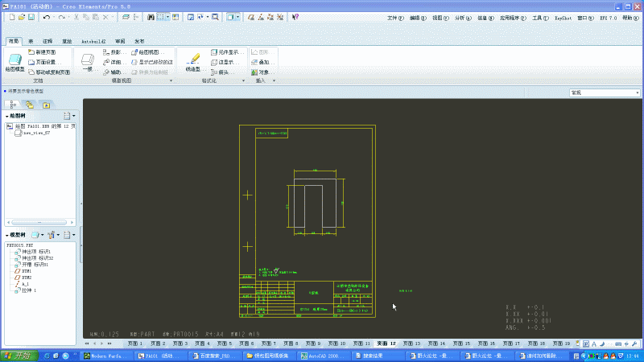Select new_view_67 in drawing tree
This screenshot has height=362, width=644.
tap(33, 133)
